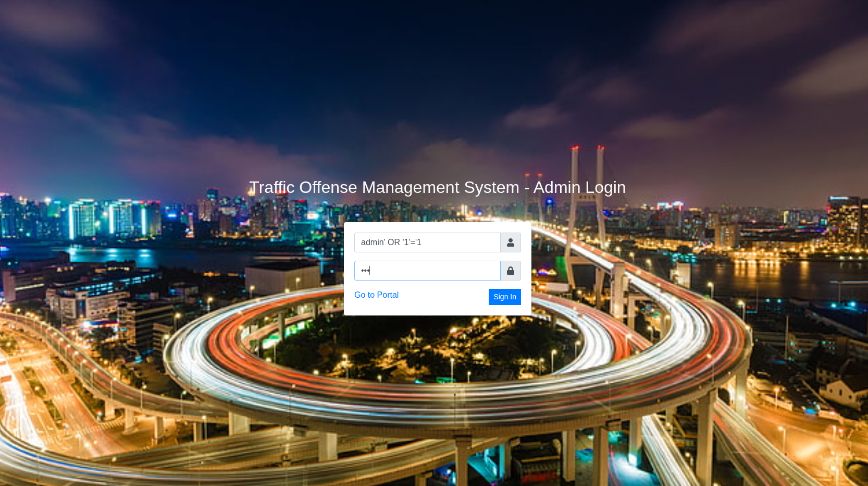Open the Go to Portal link

coord(376,295)
